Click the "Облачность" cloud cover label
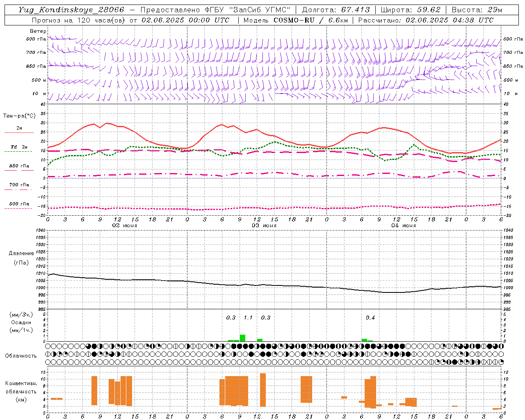 click(x=21, y=356)
